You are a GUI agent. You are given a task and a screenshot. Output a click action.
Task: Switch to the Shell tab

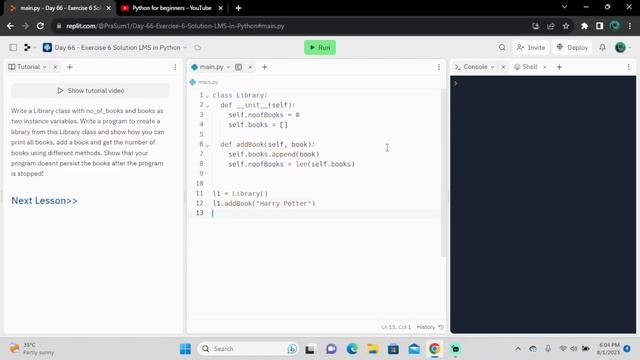point(526,67)
